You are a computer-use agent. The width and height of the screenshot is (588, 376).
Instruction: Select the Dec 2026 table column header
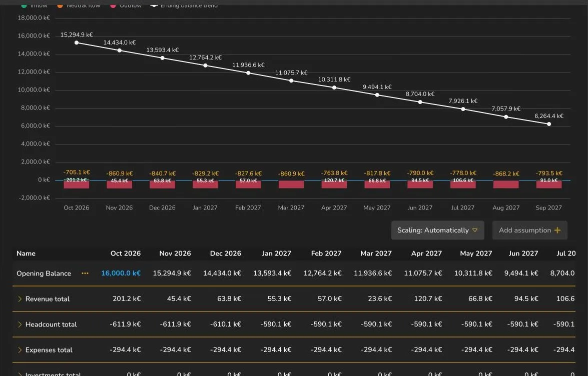point(225,253)
